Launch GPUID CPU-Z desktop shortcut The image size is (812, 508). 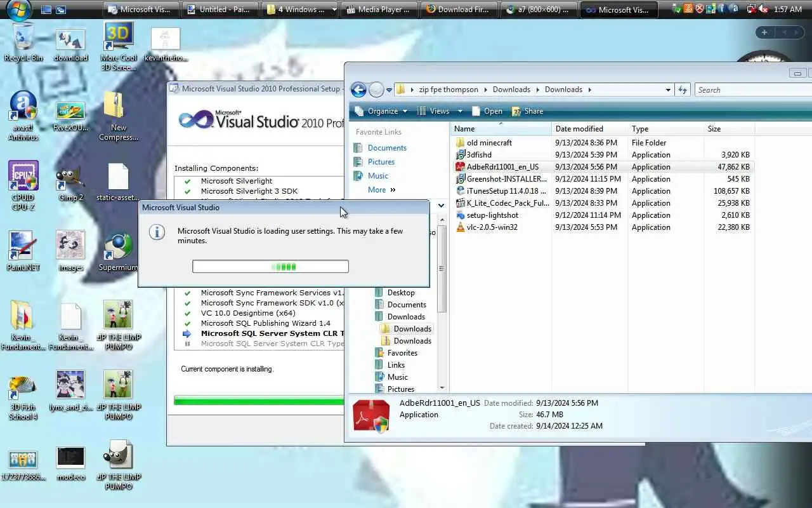(x=23, y=185)
